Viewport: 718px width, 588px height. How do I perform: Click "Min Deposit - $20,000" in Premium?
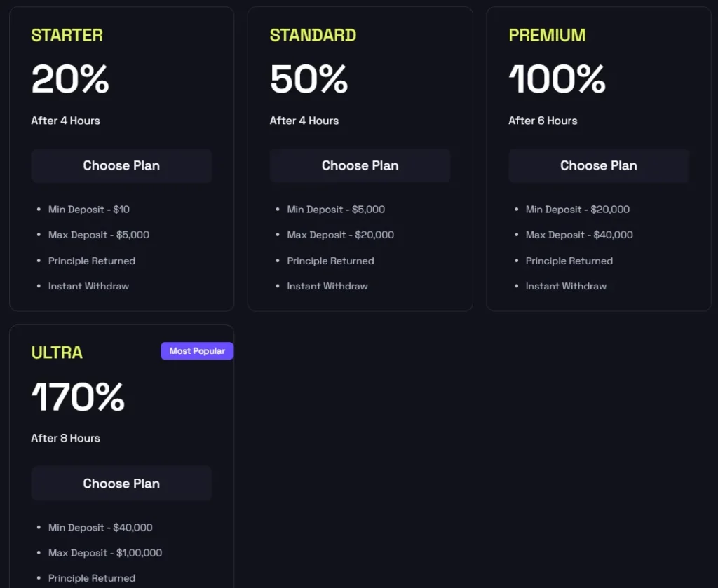click(x=578, y=210)
